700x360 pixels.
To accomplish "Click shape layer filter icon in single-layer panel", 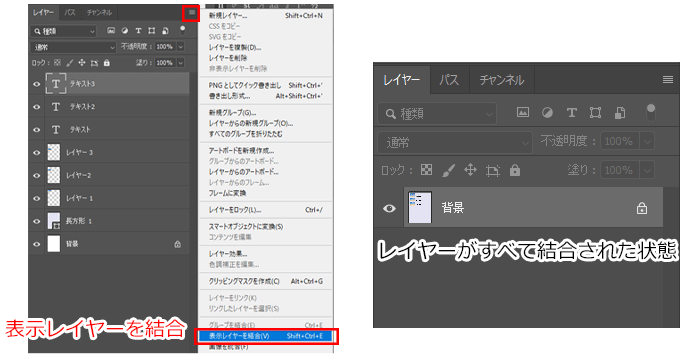I will [596, 113].
